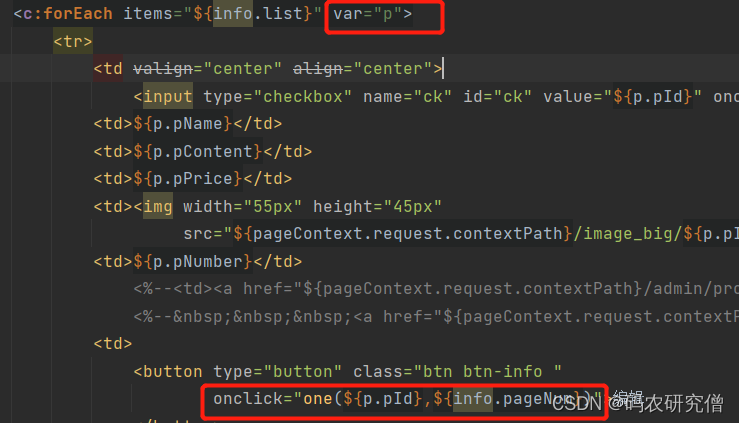Click the button tag name
Screen dimensions: 739x423
click(172, 372)
